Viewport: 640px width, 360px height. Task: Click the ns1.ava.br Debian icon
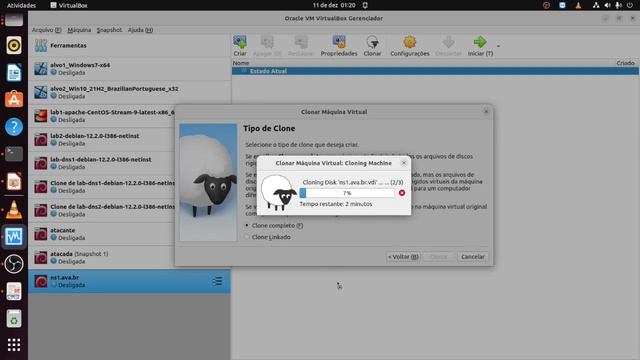point(41,281)
